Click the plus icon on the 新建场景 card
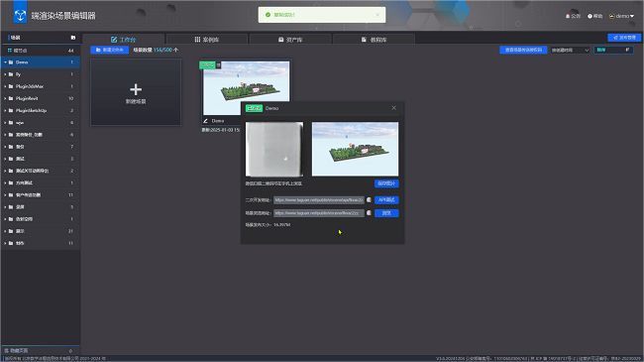The image size is (644, 362). 136,89
